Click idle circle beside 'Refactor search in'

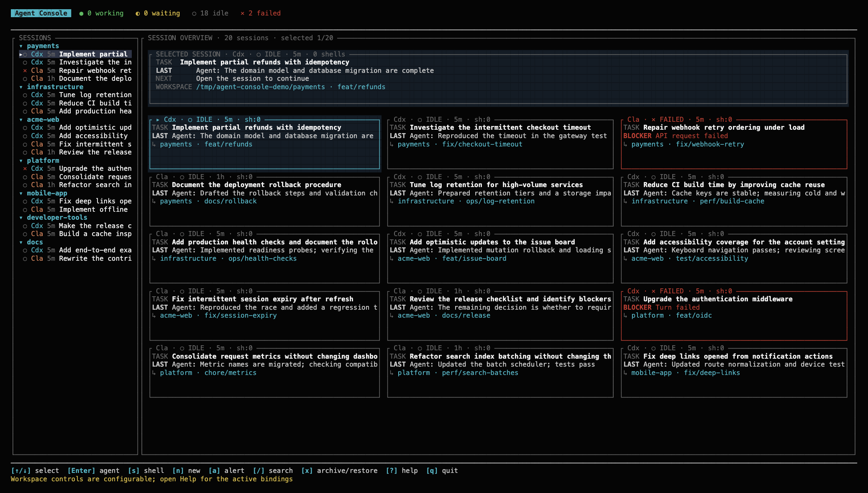pyautogui.click(x=25, y=185)
